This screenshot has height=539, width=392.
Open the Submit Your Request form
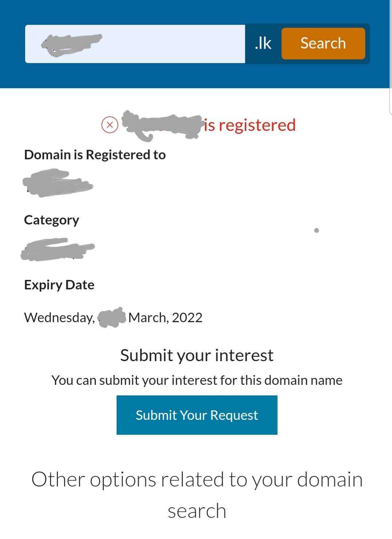tap(197, 415)
